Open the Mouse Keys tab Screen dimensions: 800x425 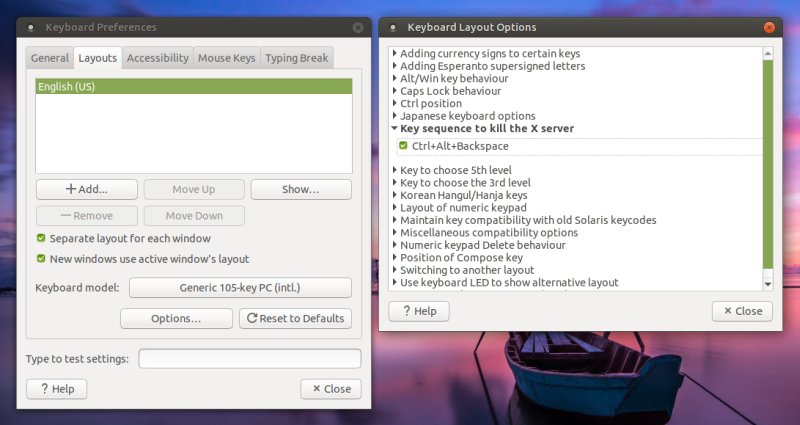click(226, 58)
